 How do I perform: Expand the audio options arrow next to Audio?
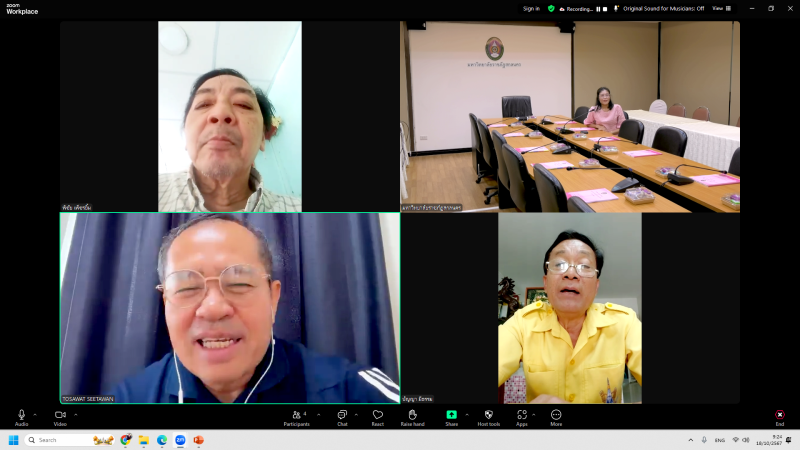35,414
